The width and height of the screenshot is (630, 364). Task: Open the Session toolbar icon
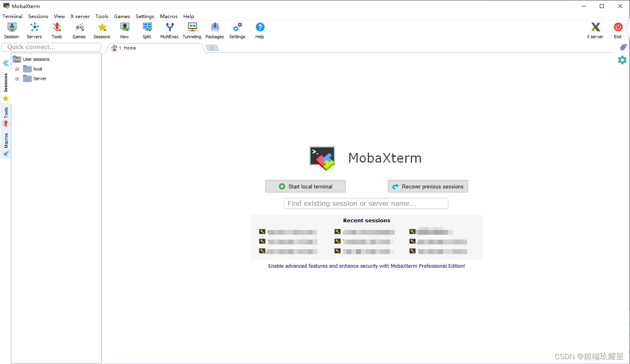point(12,31)
